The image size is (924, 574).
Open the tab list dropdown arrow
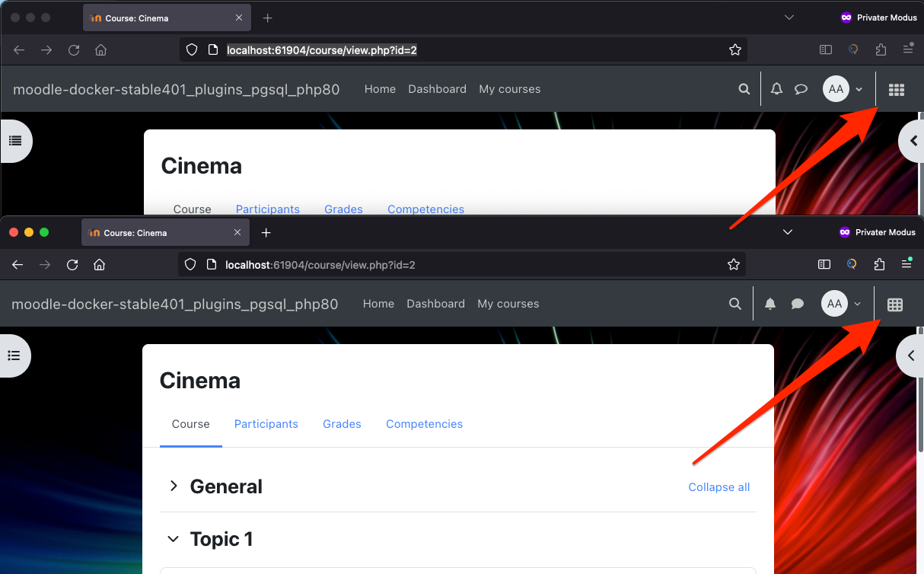pyautogui.click(x=788, y=232)
